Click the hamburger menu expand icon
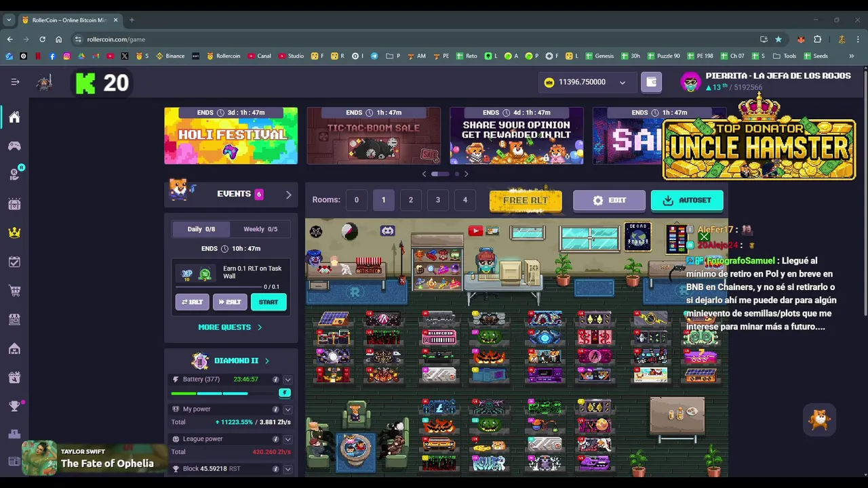The image size is (868, 488). pos(15,82)
